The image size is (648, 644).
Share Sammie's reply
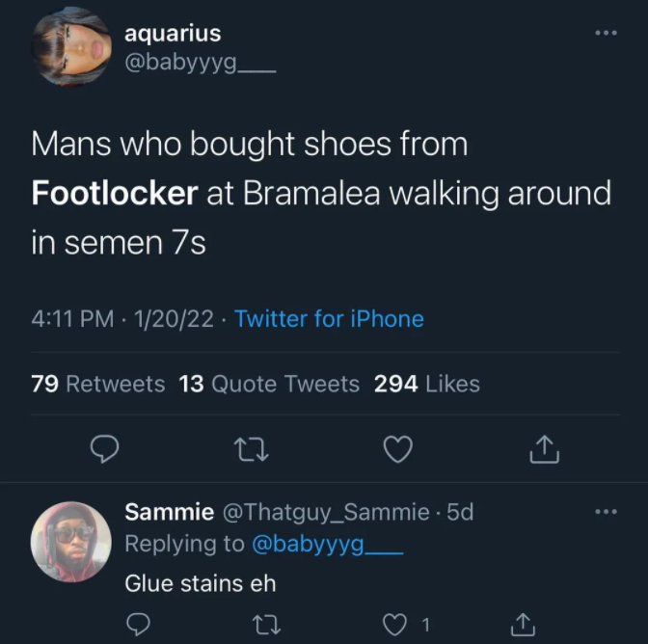(x=521, y=623)
